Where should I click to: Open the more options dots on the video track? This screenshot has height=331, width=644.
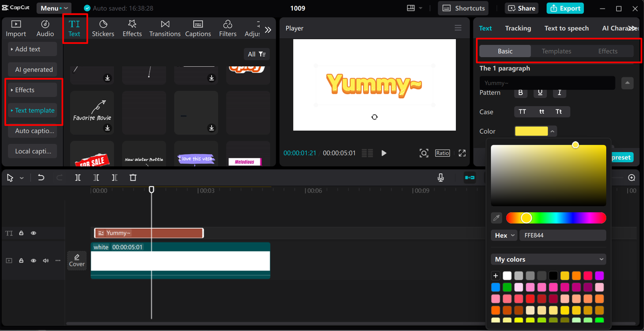pyautogui.click(x=58, y=260)
